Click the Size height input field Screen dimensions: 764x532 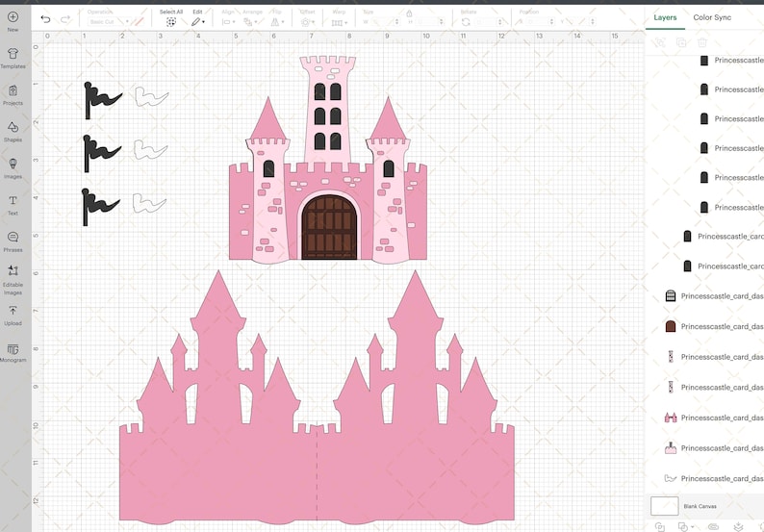point(429,22)
